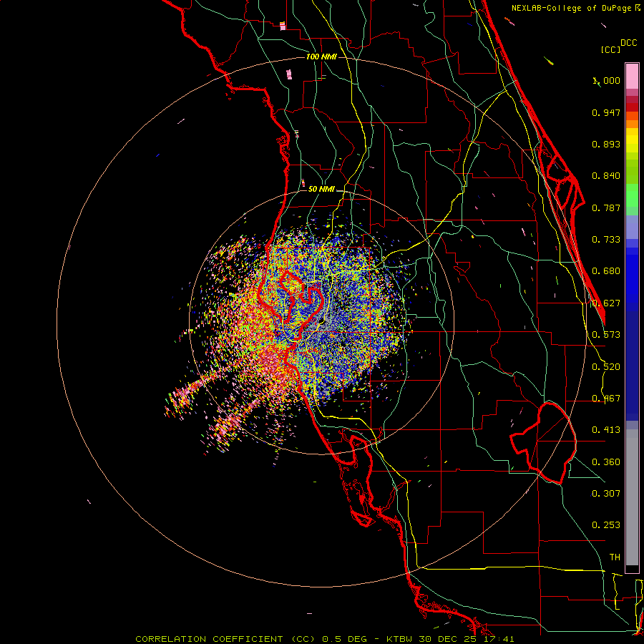Click the "DCC" label above the color scale
644x644 pixels.
(628, 43)
